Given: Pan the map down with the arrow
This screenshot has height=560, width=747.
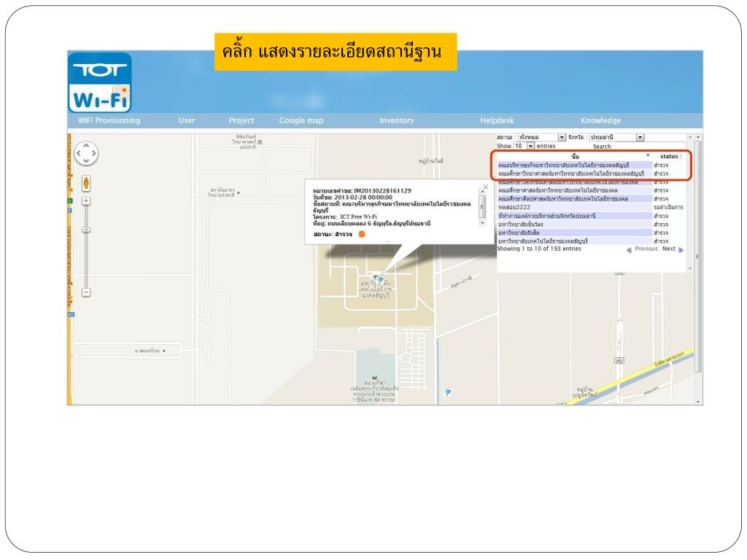Looking at the screenshot, I should (x=86, y=161).
